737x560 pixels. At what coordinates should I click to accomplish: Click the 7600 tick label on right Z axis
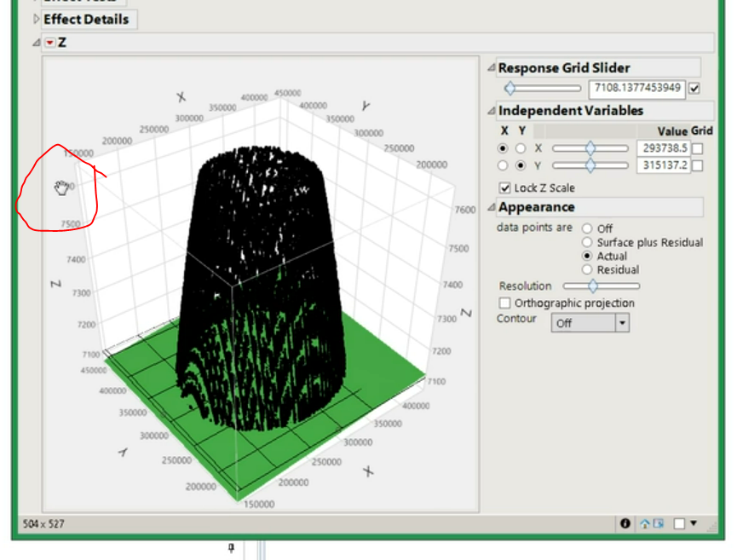465,210
